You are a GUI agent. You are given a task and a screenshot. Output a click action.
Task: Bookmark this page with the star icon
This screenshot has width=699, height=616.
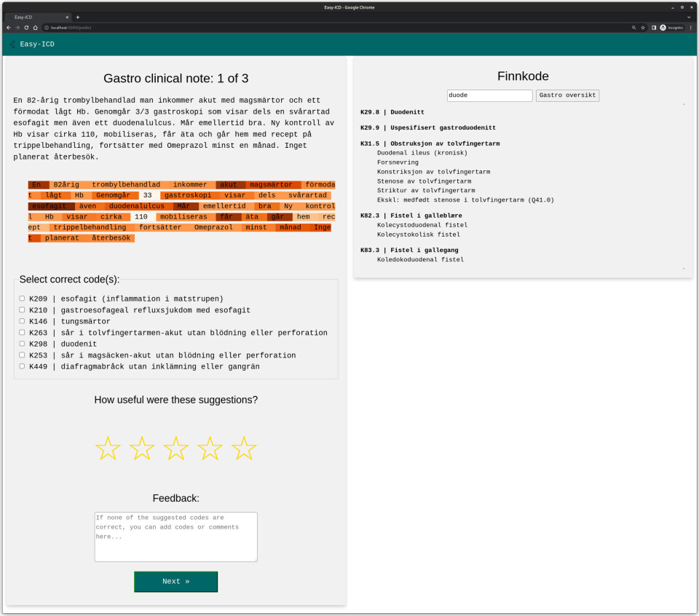[643, 27]
